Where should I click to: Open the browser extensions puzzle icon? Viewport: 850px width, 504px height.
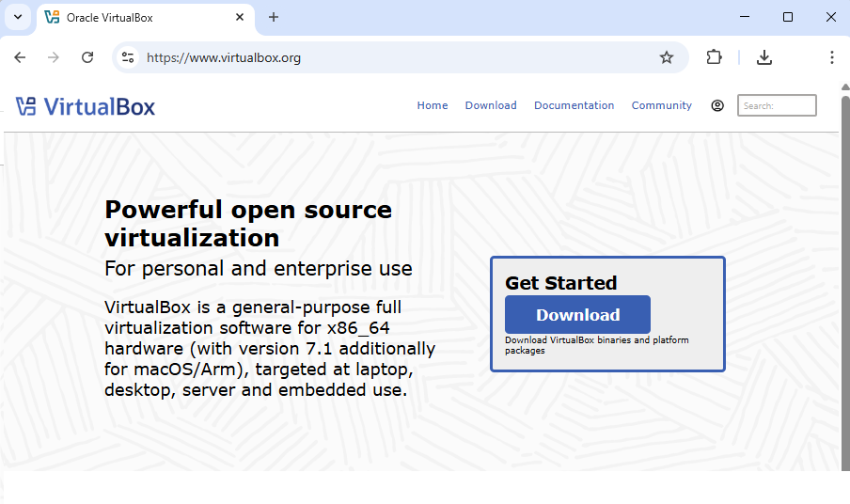(x=714, y=57)
